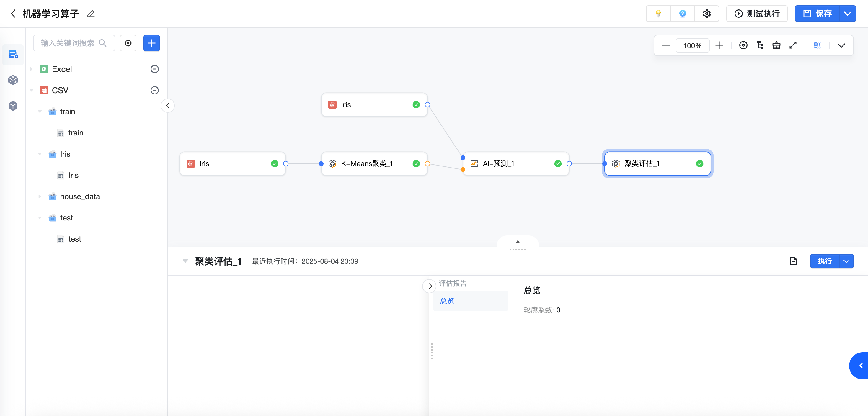
Task: Collapse the CSV tree node
Action: click(x=31, y=90)
